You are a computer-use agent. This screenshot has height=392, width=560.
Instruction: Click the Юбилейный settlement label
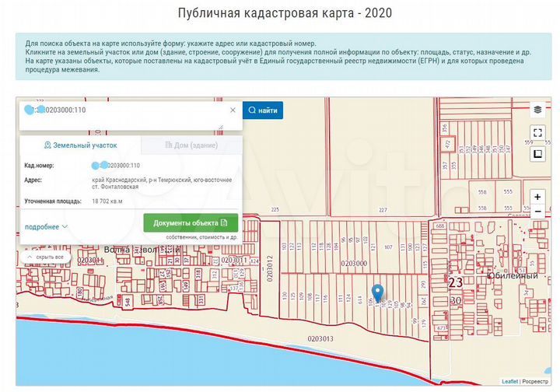click(x=513, y=275)
